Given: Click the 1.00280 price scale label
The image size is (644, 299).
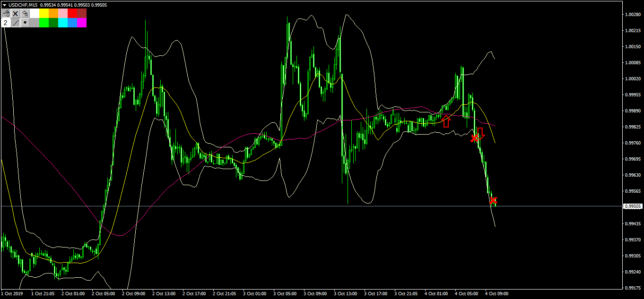Looking at the screenshot, I should pyautogui.click(x=632, y=14).
